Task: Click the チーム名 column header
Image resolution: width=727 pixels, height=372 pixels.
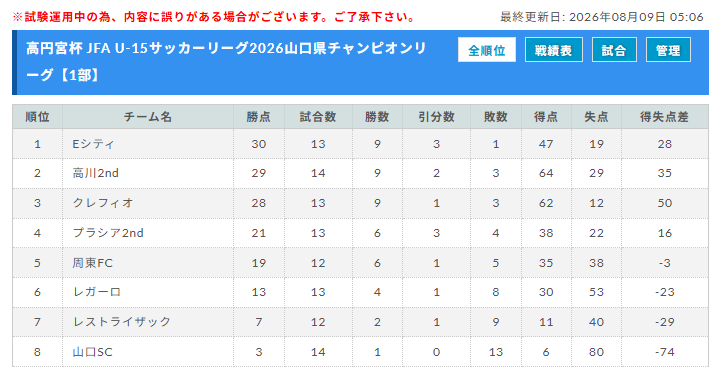Action: point(148,117)
